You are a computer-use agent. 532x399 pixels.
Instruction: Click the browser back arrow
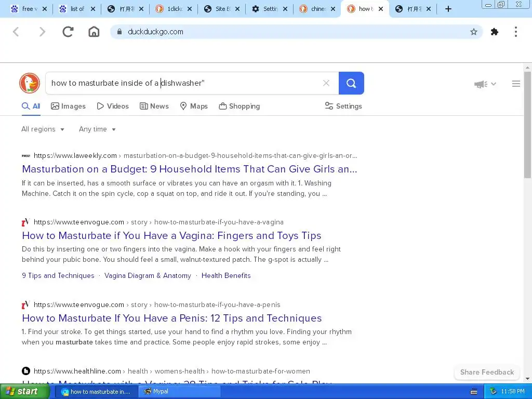tap(16, 32)
